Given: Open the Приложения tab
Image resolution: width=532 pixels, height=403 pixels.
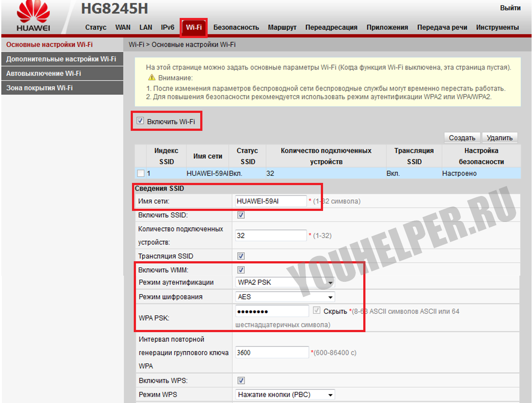Looking at the screenshot, I should click(x=387, y=27).
